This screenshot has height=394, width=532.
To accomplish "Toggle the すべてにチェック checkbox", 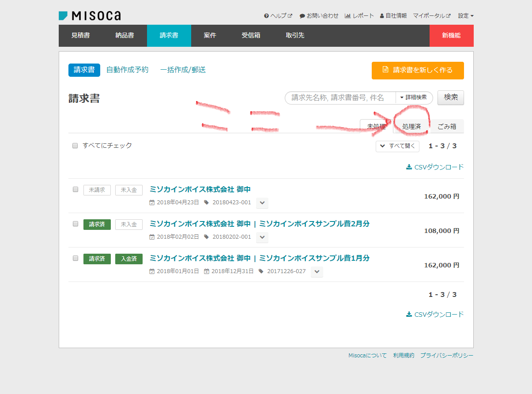I will [x=75, y=146].
